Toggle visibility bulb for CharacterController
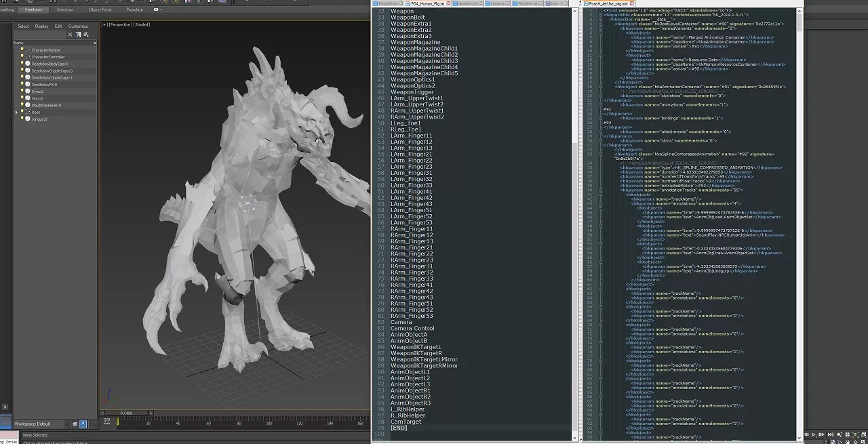The image size is (868, 444). [22, 56]
